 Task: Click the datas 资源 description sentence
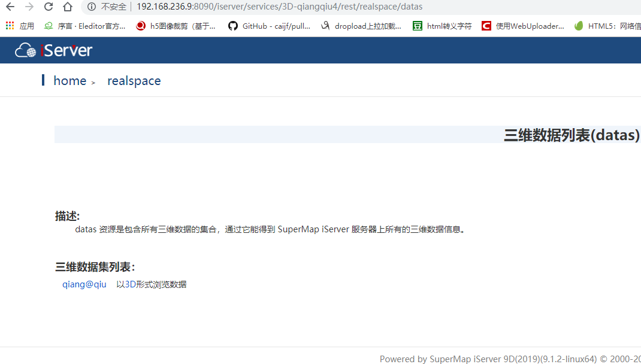[x=270, y=229]
